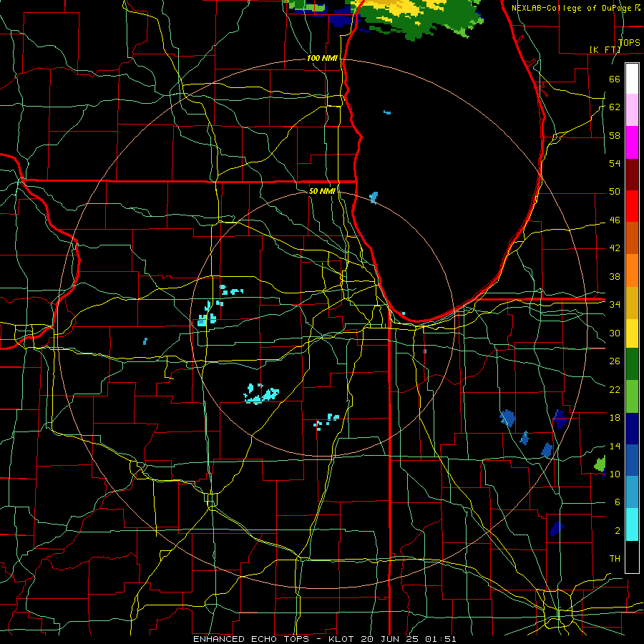Click the 26 legend value
Viewport: 644px width, 644px height.
tap(615, 361)
